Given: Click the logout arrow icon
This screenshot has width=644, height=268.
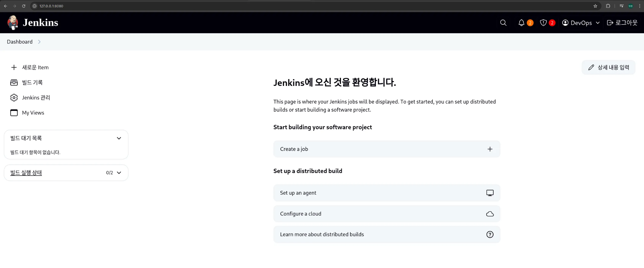Looking at the screenshot, I should point(610,23).
